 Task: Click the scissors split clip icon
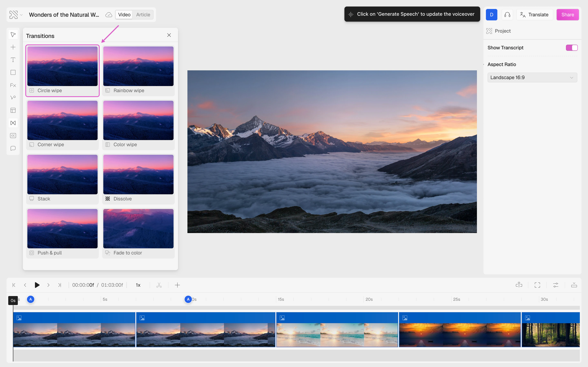(159, 285)
